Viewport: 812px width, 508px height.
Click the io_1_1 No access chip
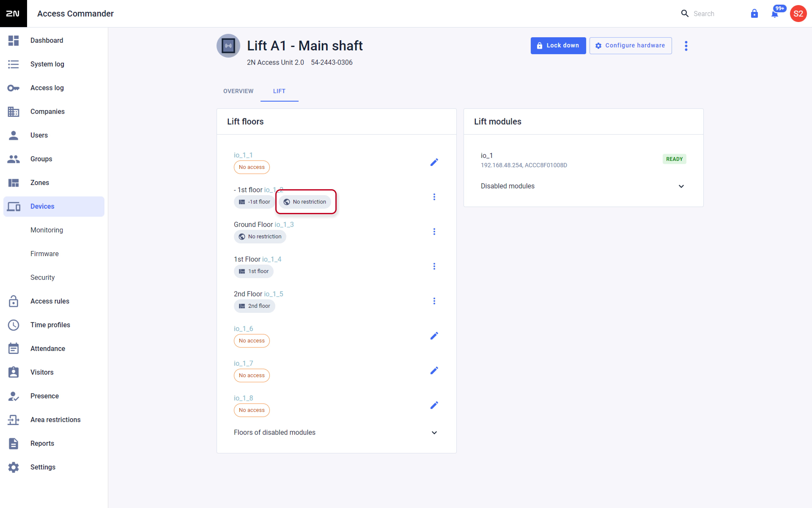point(252,167)
